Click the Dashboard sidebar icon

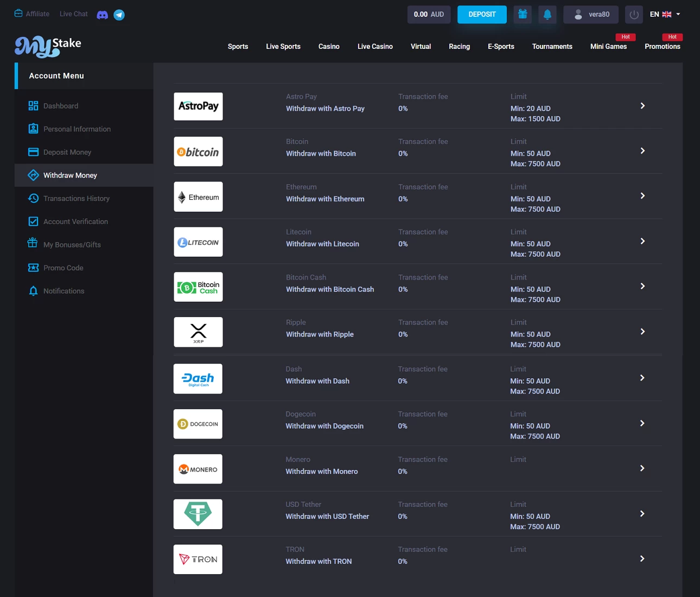point(33,105)
